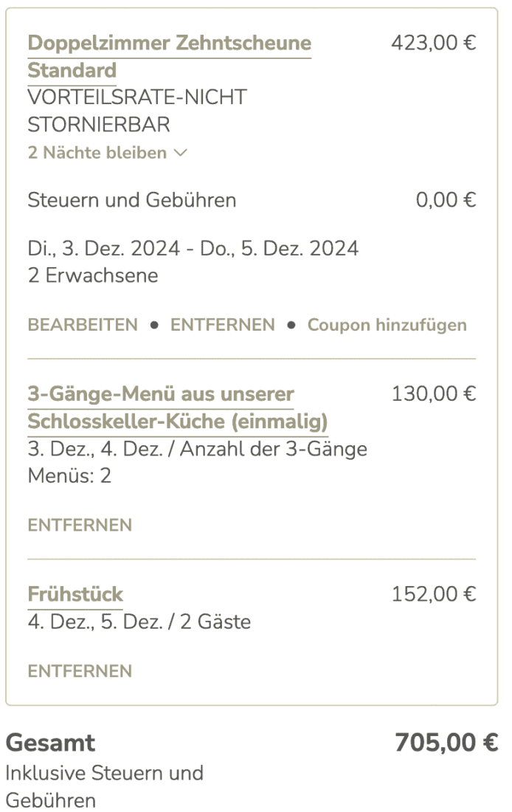Remove the 3-Gänge-Menü with ENTFERNEN
The width and height of the screenshot is (512, 812).
[x=80, y=526]
